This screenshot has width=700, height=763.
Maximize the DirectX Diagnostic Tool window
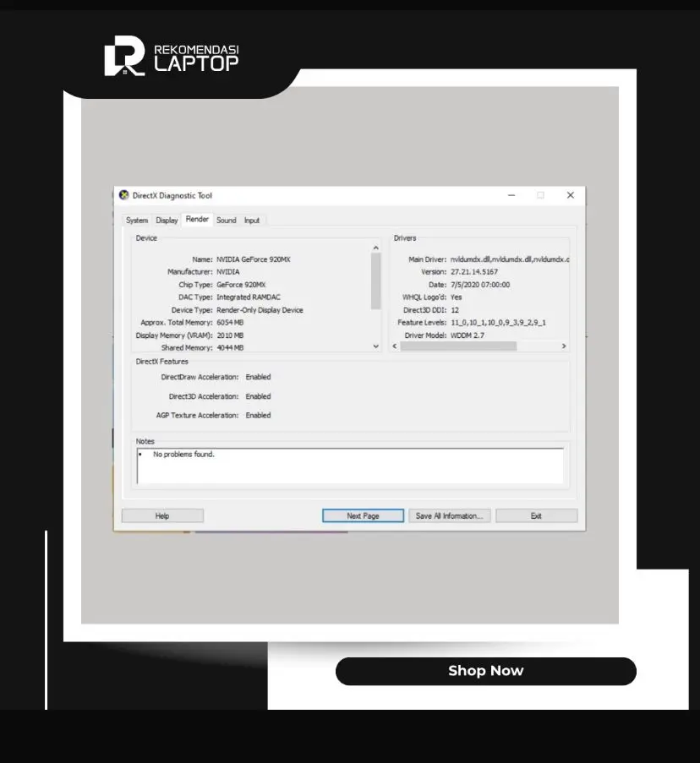coord(540,195)
